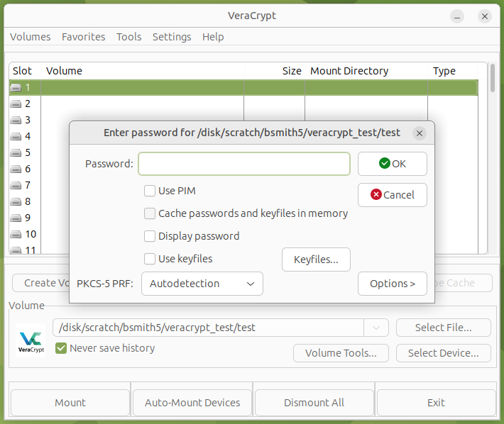This screenshot has height=424, width=504.
Task: Cancel the password dialog
Action: 393,195
